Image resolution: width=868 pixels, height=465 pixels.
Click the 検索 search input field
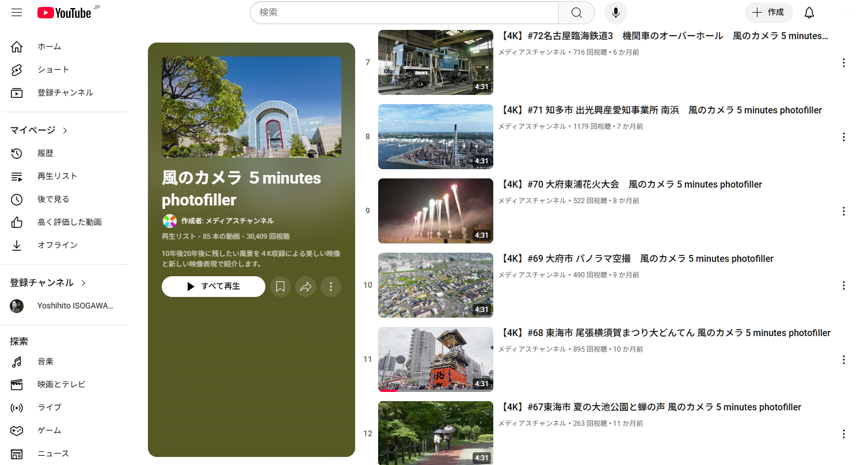click(404, 13)
